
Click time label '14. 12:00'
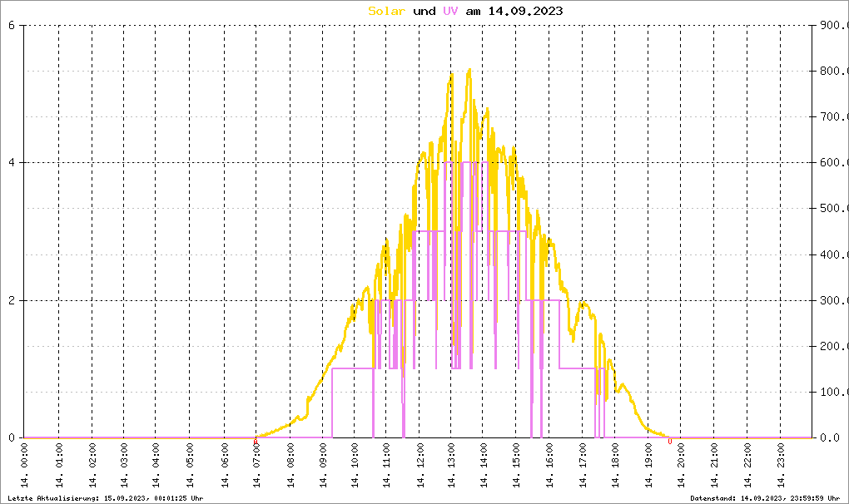pyautogui.click(x=420, y=466)
